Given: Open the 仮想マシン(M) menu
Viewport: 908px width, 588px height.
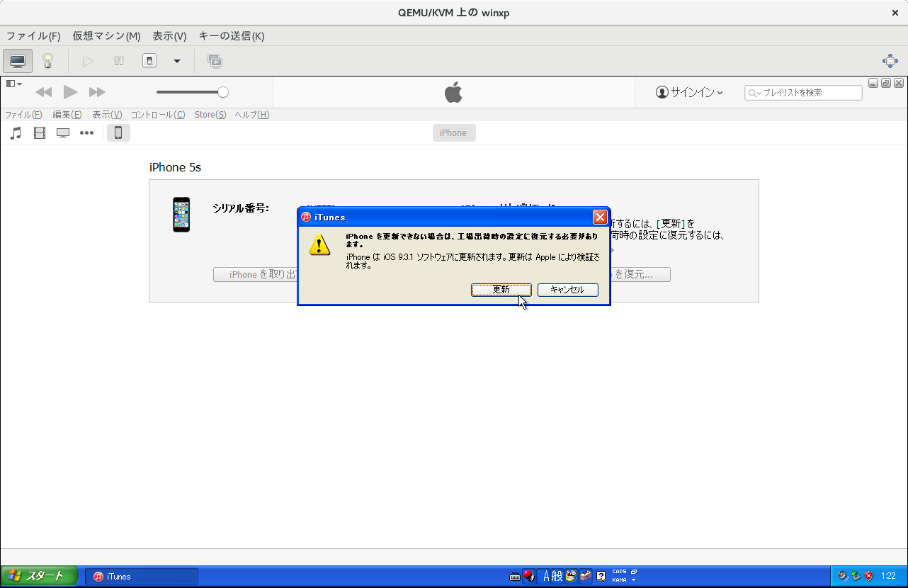Looking at the screenshot, I should point(106,36).
